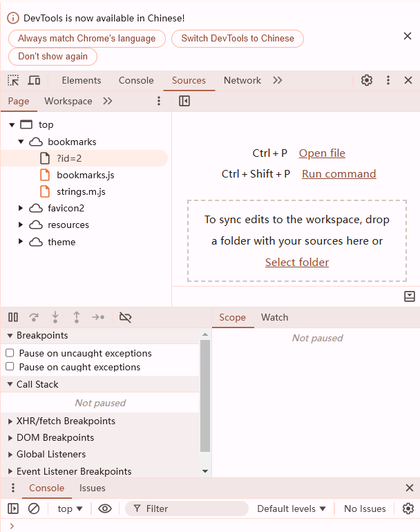Screen dimensions: 420x532
Task: Dismiss the language infobar with X
Action: (408, 36)
